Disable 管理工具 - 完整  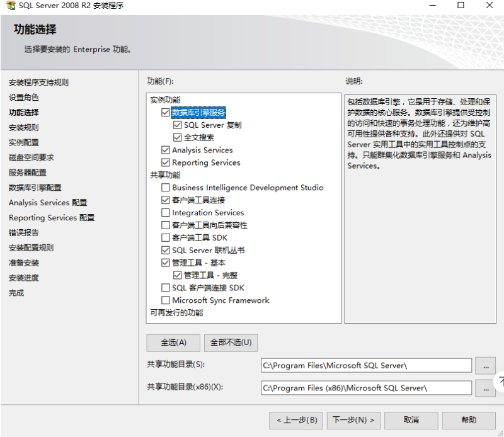[177, 275]
